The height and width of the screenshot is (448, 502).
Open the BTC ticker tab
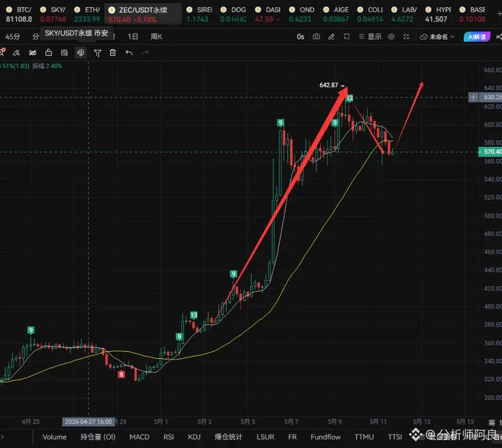(x=19, y=15)
